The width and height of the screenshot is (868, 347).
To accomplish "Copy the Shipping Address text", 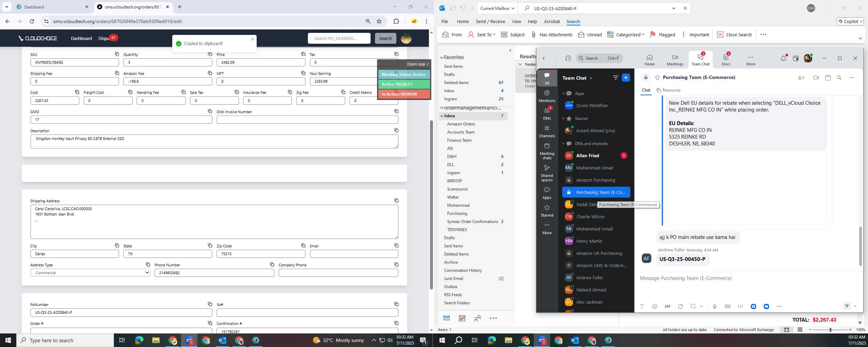I will coord(396,201).
